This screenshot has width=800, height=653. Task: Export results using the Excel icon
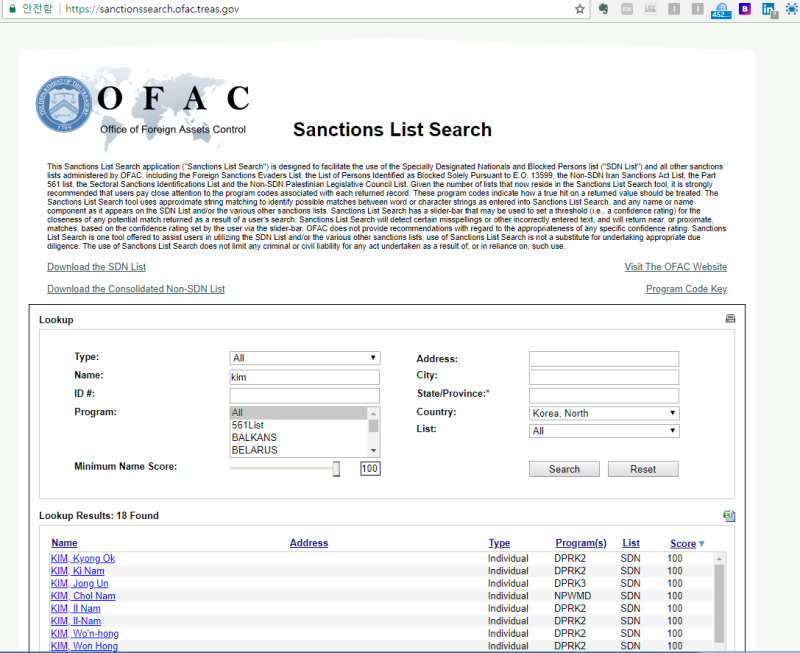pos(729,515)
